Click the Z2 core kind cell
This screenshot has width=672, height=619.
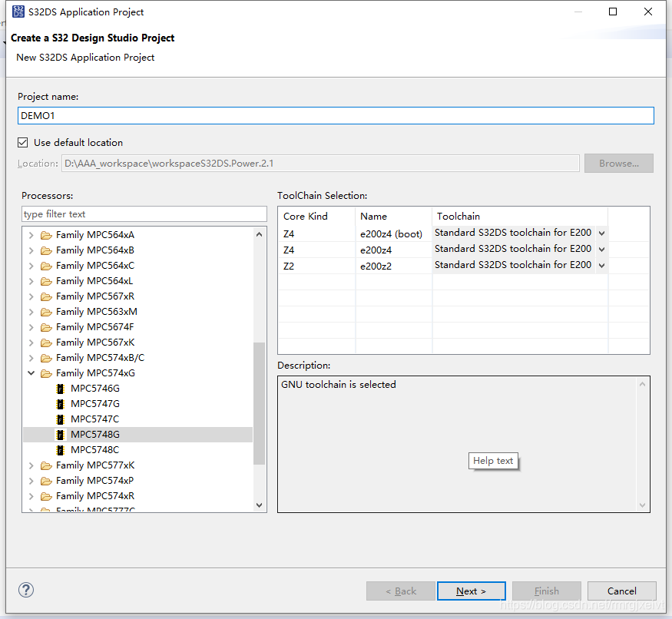click(289, 266)
